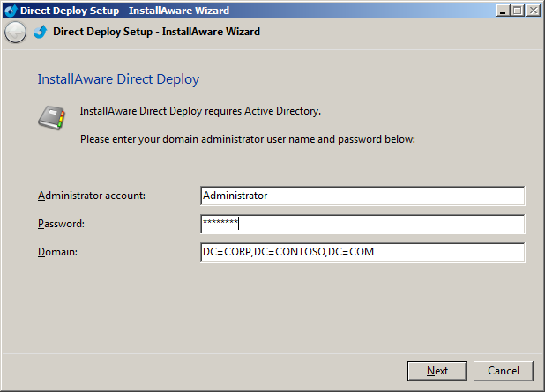Focus the Domain input field
545x392 pixels.
tap(362, 252)
